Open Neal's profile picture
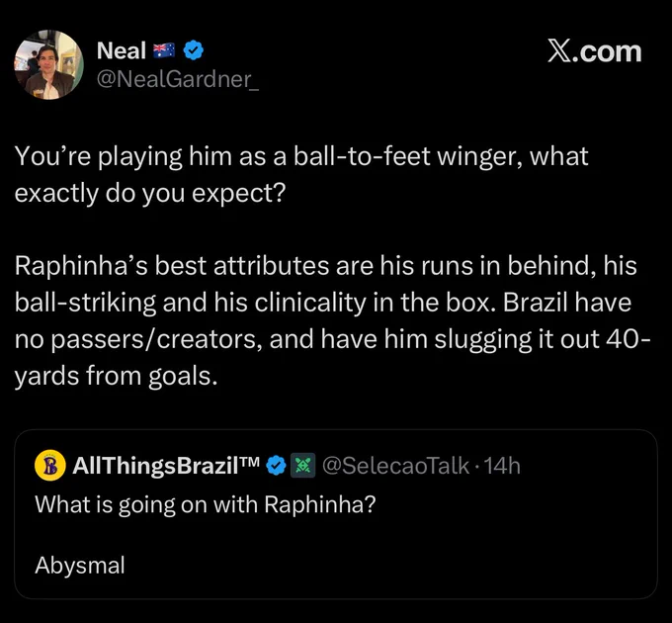The height and width of the screenshot is (623, 672). 48,64
